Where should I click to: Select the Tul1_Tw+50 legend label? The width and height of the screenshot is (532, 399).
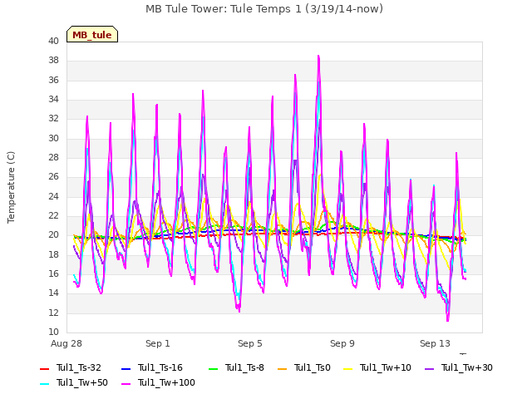82,382
